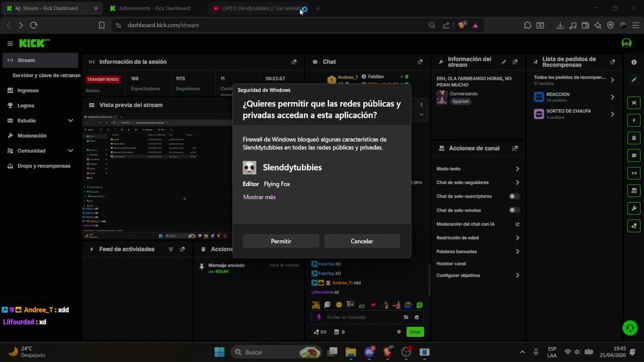
Task: Open Moderación del chat con IA link
Action: click(x=478, y=224)
